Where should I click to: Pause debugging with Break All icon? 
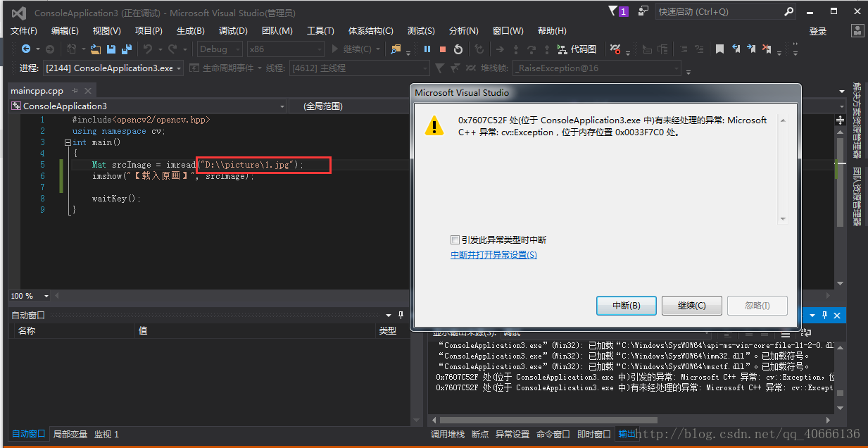tap(427, 49)
